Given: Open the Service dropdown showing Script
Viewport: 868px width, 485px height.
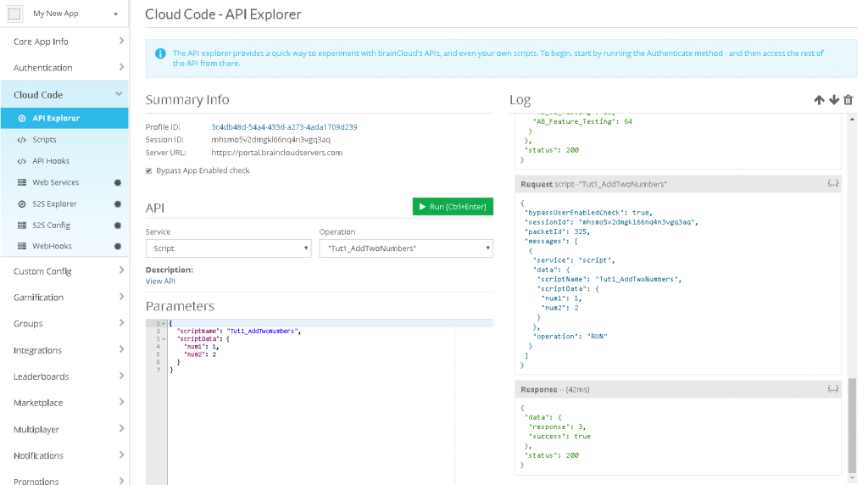Looking at the screenshot, I should [x=228, y=248].
